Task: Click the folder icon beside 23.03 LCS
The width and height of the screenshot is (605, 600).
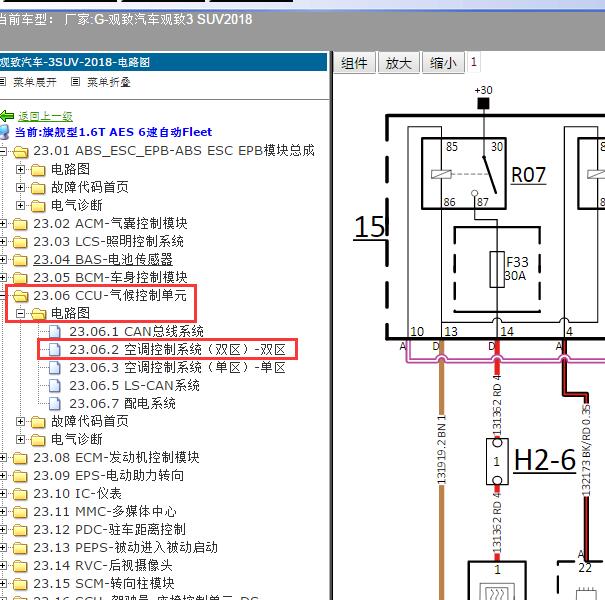Action: pyautogui.click(x=20, y=242)
